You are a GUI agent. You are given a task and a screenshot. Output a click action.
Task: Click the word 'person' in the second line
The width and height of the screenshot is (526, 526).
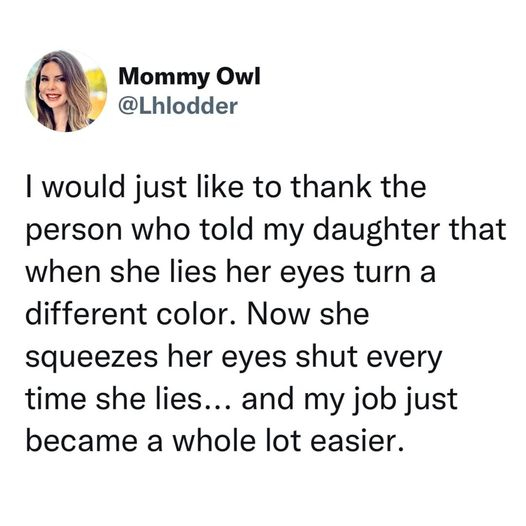pyautogui.click(x=74, y=233)
